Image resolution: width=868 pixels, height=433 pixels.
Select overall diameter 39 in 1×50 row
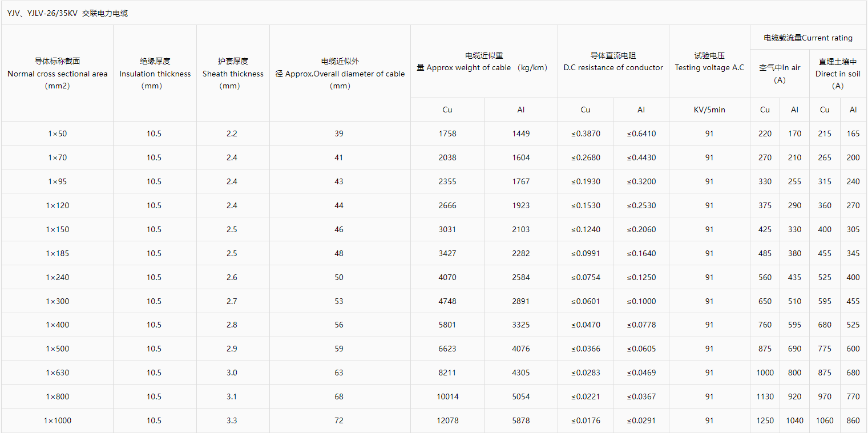[339, 133]
